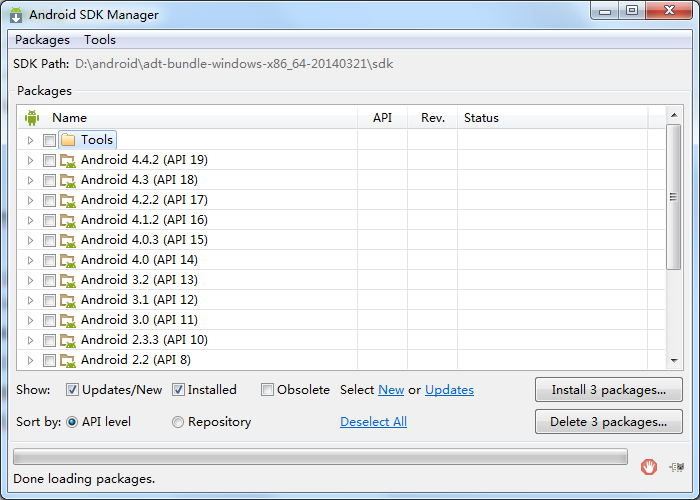Expand the Android 3.1 (API 12) node
This screenshot has height=500, width=700.
30,300
